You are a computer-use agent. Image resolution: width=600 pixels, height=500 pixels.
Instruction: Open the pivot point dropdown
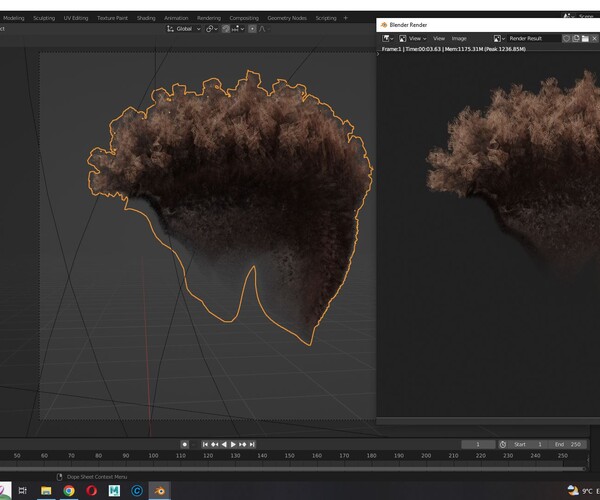[212, 29]
